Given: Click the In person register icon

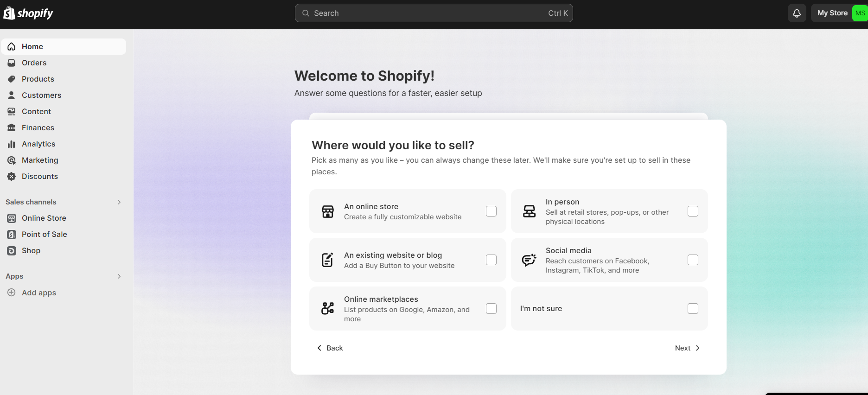Looking at the screenshot, I should coord(530,211).
